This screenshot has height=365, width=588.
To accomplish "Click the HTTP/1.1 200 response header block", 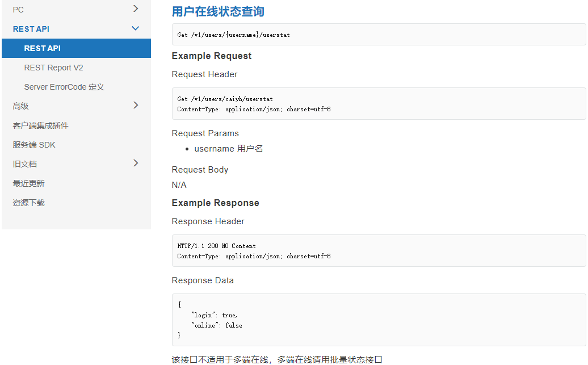I will click(379, 251).
